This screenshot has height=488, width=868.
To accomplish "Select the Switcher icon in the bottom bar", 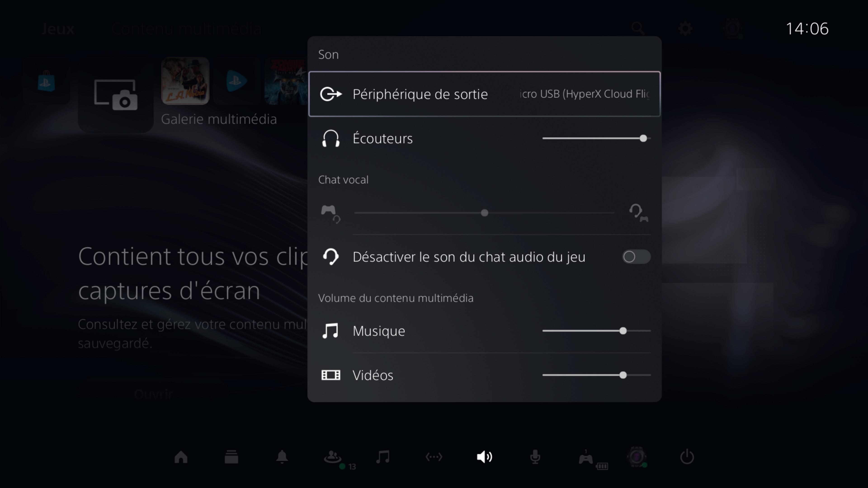I will coord(231,457).
